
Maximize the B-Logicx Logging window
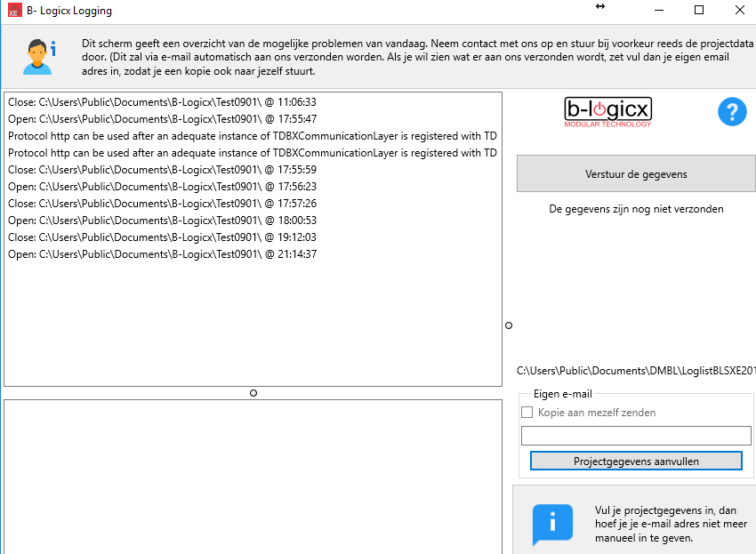point(699,10)
